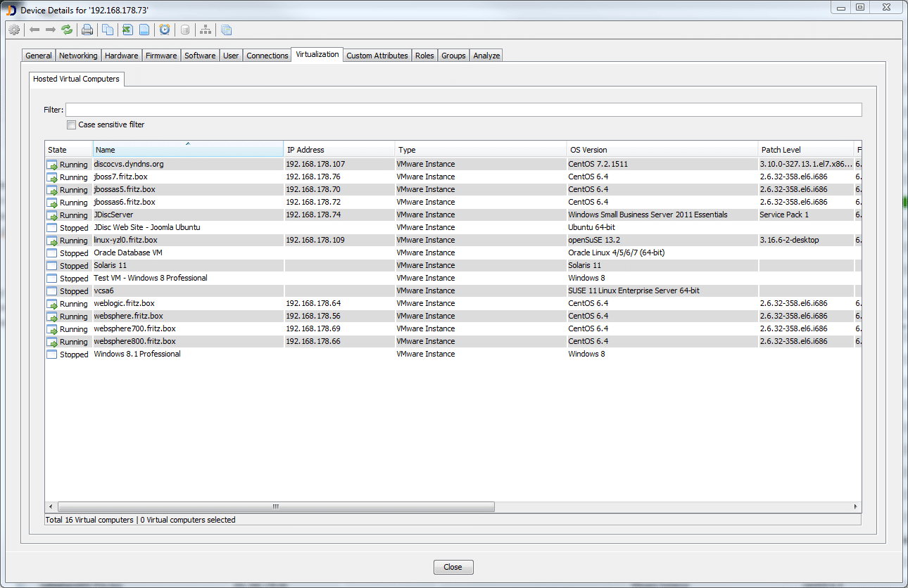Select the JDiscServer row

(113, 215)
